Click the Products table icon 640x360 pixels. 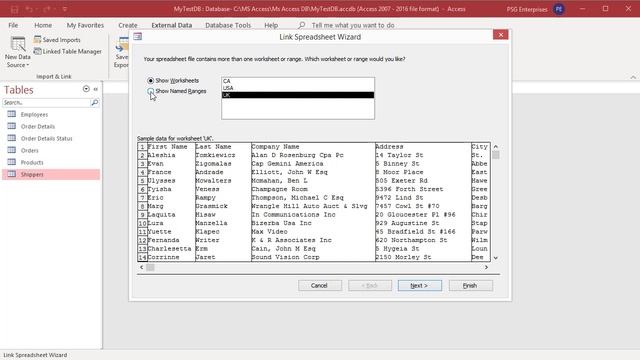pos(12,162)
